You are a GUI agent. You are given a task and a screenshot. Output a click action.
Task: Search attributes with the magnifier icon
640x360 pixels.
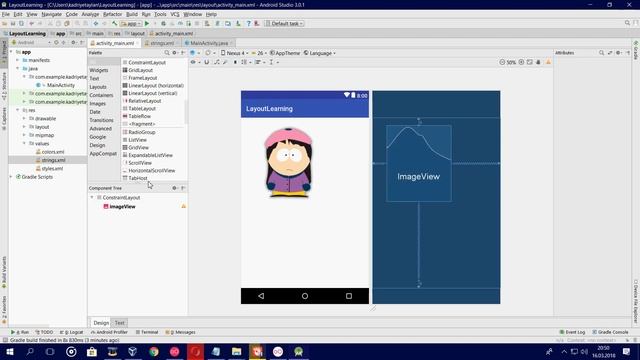pyautogui.click(x=601, y=53)
